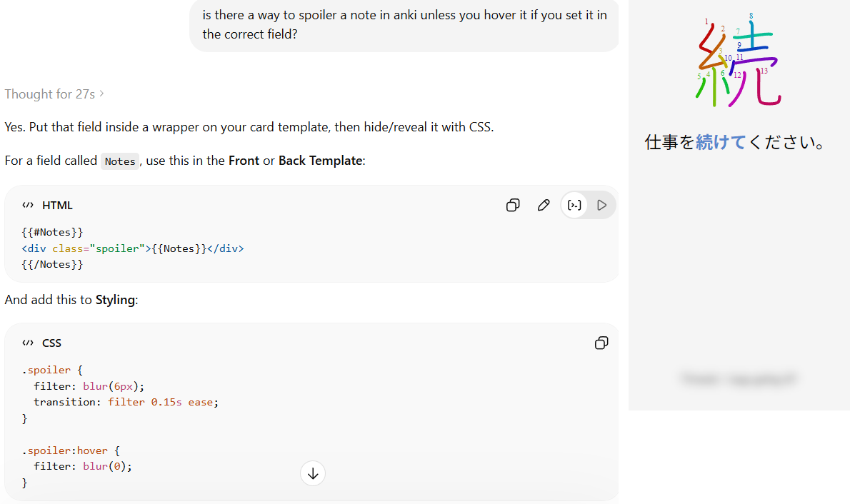Copy the CSS code block
The image size is (850, 504).
601,343
